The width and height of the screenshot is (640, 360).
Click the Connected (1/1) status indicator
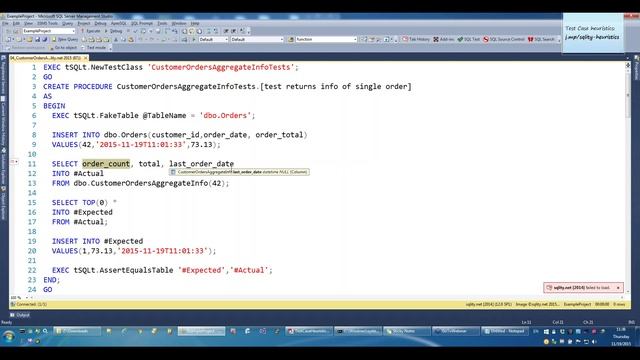29,304
